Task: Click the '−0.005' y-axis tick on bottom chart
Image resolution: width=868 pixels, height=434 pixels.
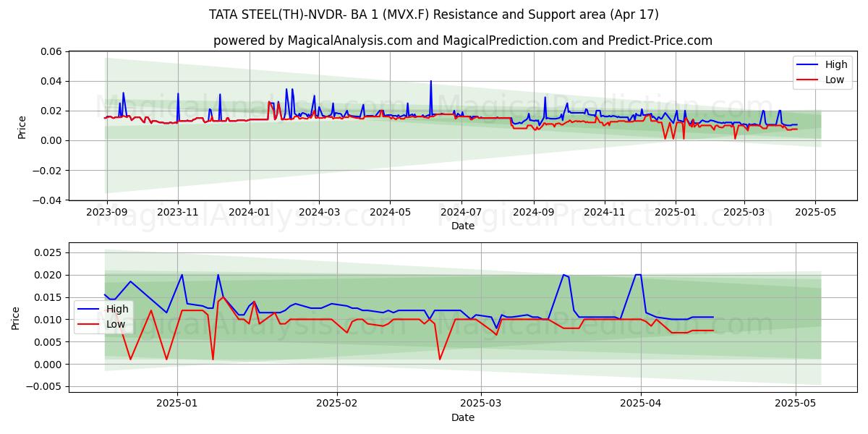Action: 44,387
